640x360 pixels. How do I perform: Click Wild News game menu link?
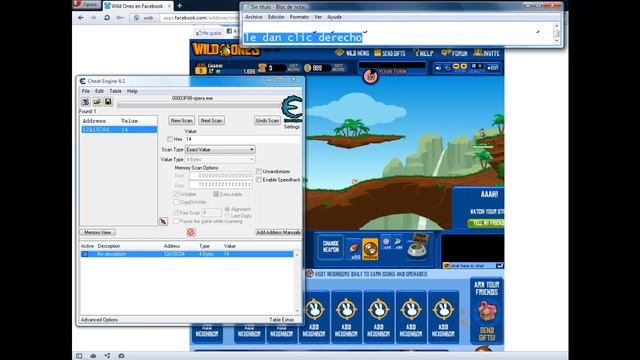(352, 53)
